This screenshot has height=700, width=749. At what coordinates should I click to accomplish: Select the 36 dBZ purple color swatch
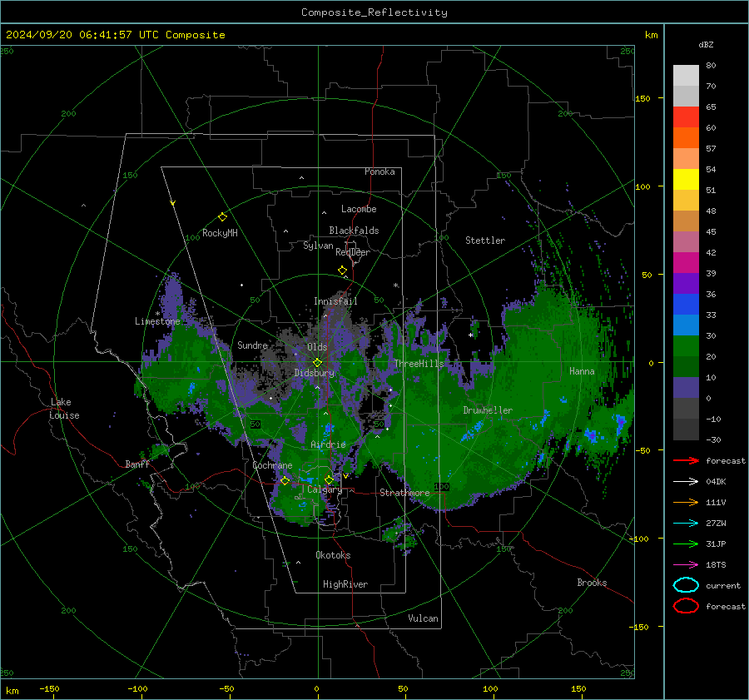tap(686, 283)
